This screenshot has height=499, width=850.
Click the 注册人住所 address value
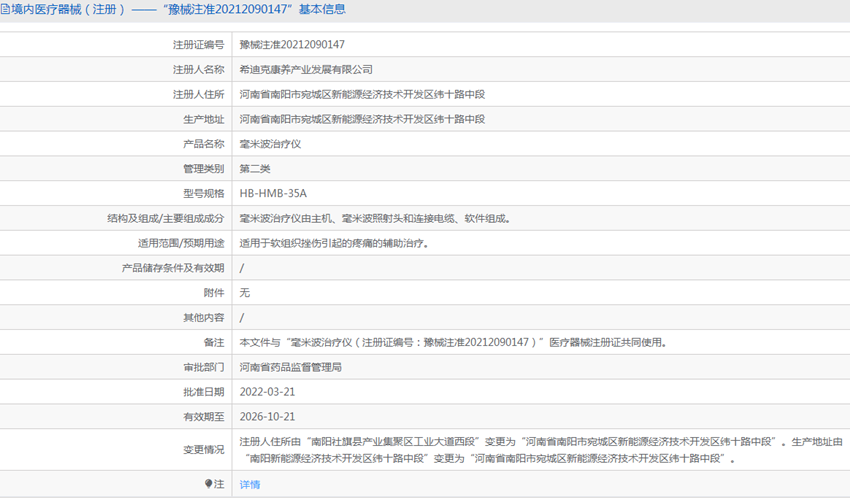pos(362,94)
